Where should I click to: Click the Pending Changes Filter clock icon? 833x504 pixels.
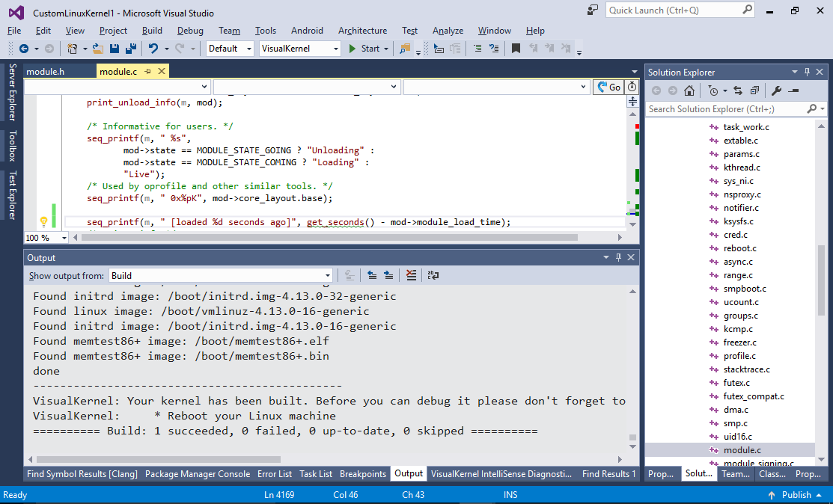click(x=713, y=90)
